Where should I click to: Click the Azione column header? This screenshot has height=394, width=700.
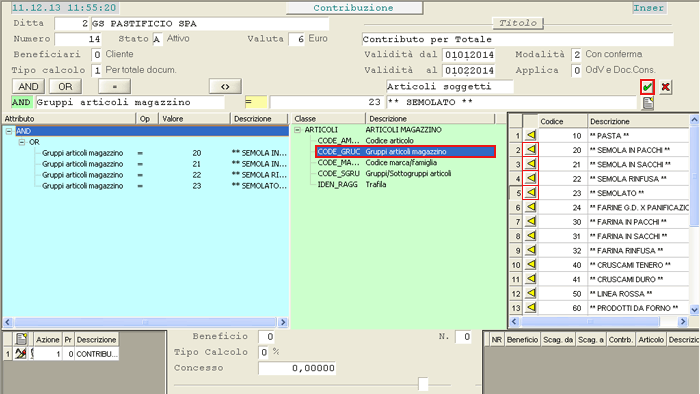[47, 340]
